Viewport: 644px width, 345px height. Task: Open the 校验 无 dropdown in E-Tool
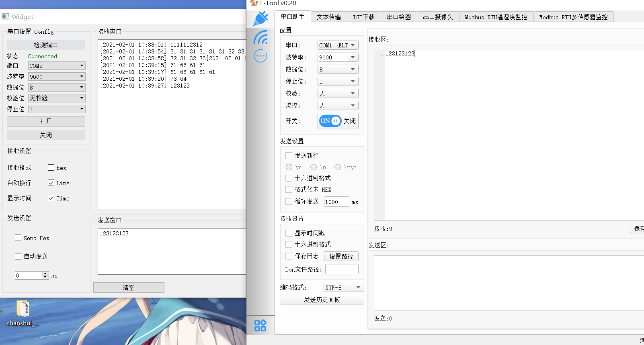pos(338,94)
